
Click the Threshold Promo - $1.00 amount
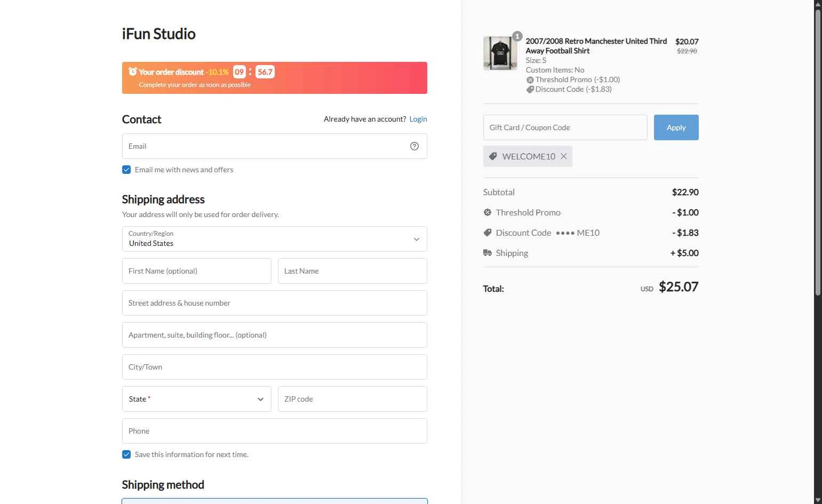click(685, 212)
